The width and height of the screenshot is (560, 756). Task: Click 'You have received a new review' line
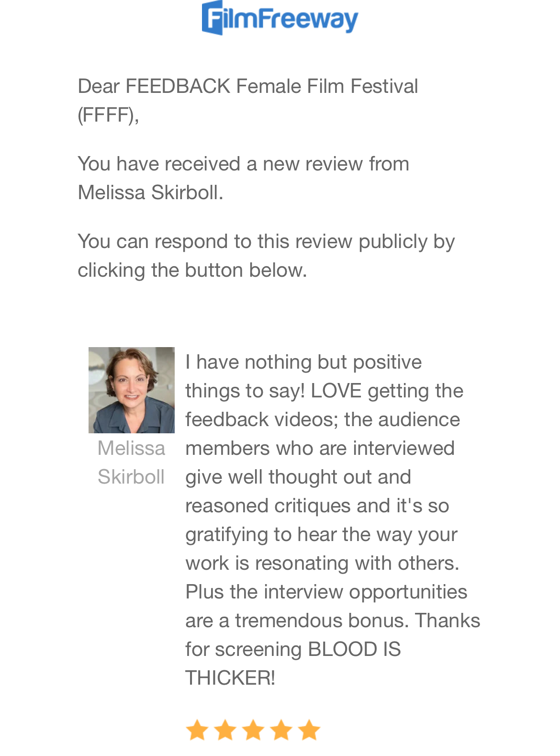[243, 164]
